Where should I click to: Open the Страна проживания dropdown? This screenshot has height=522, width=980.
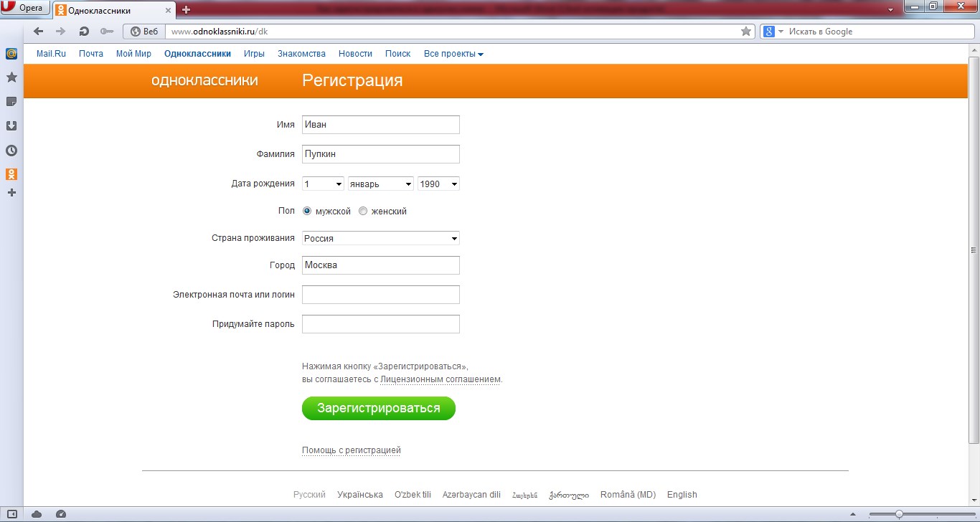(381, 238)
